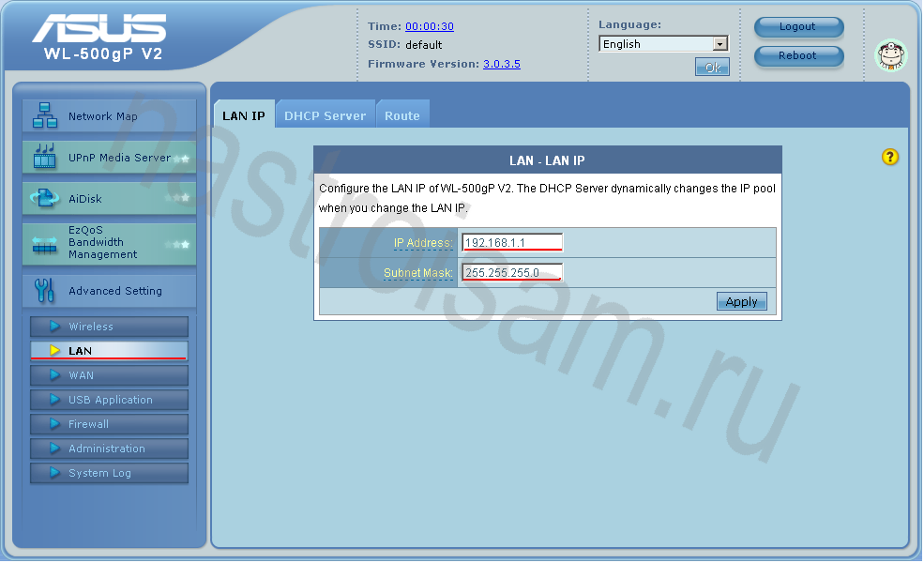Screen dimensions: 924x563
Task: Click the arrow icon beside USB Application
Action: [54, 400]
